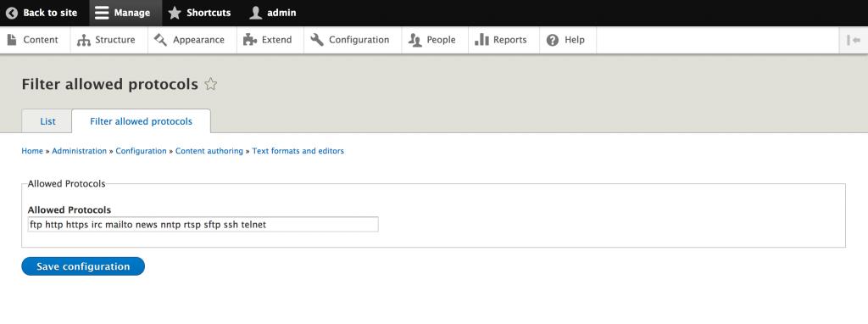Click the Back to site arrow icon
Screen dimensions: 868x324
pyautogui.click(x=12, y=13)
